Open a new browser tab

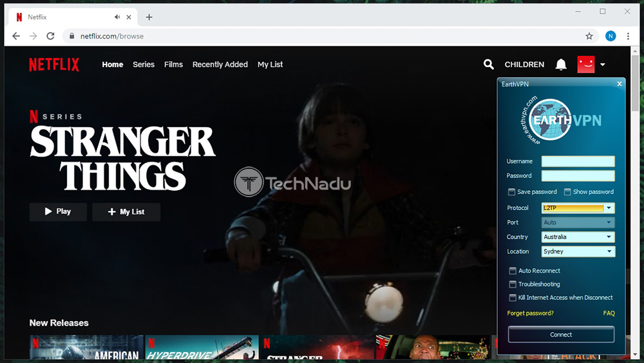[x=149, y=17]
